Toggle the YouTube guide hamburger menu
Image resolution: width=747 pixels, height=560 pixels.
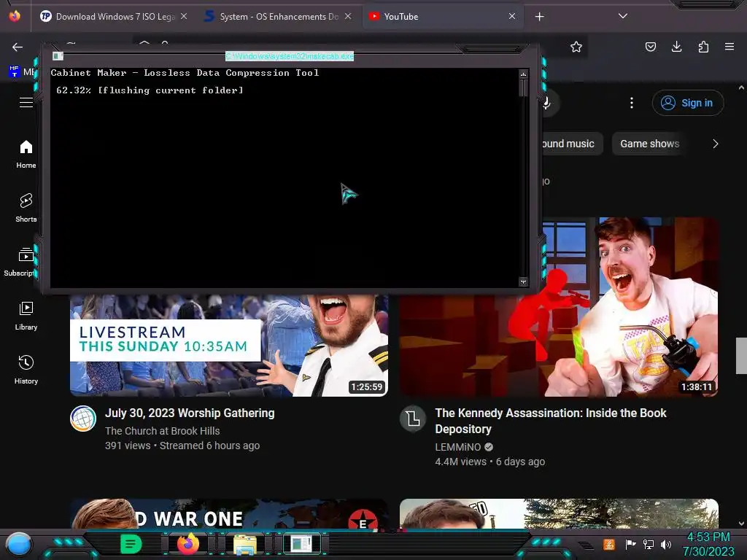pos(26,102)
